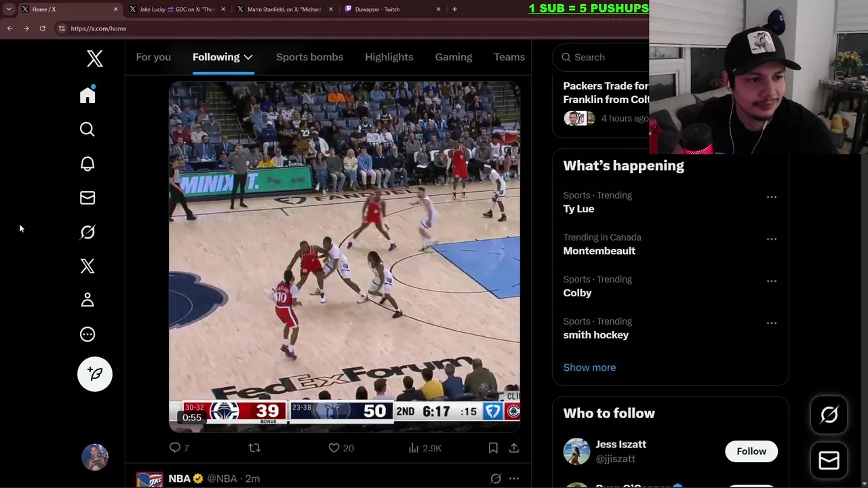Open Profile person icon
Image resolution: width=868 pixels, height=488 pixels.
point(87,300)
